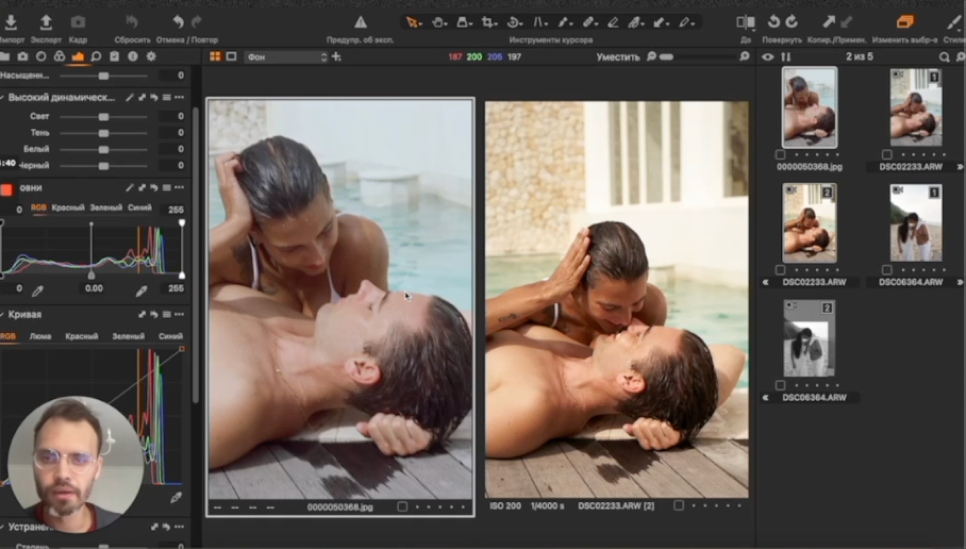Click the exposure warning triangle icon
This screenshot has height=549, width=966.
(360, 22)
